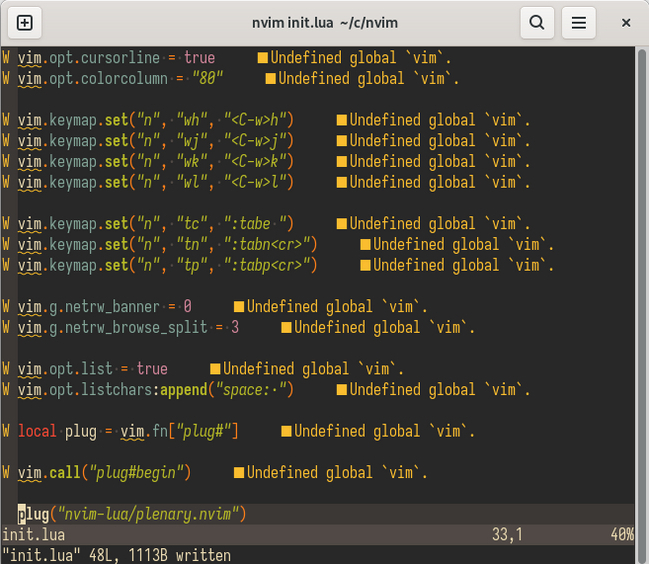Click the W sign beside plug#begin line
Image resolution: width=649 pixels, height=564 pixels.
click(x=6, y=473)
